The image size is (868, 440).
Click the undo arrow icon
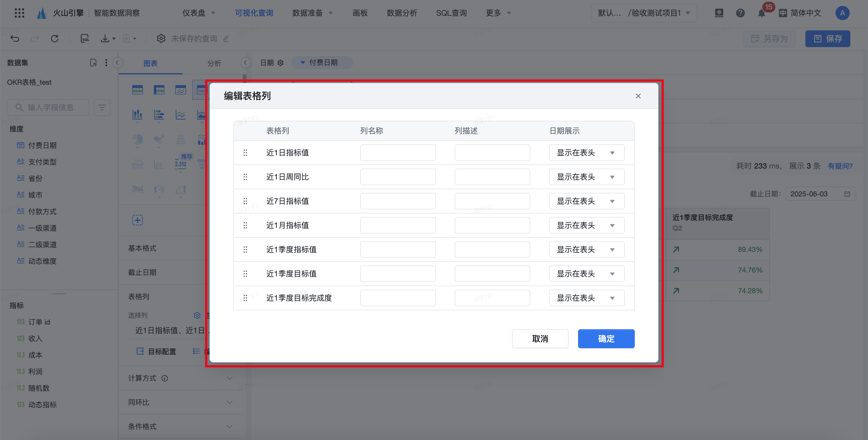[x=15, y=38]
